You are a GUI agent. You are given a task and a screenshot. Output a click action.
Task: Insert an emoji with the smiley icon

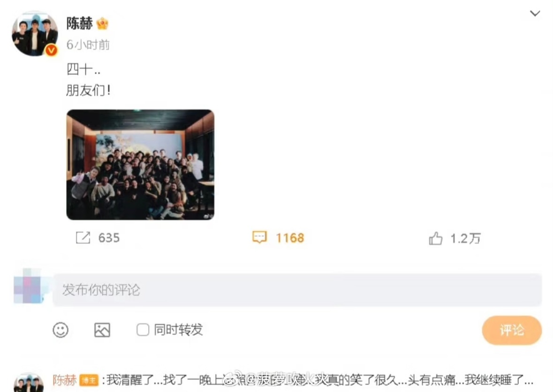tap(61, 330)
